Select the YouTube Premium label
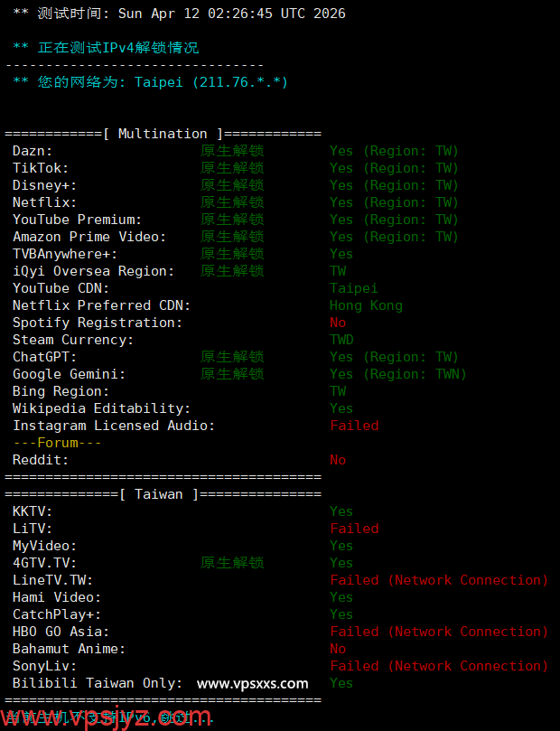560x731 pixels. pos(77,220)
